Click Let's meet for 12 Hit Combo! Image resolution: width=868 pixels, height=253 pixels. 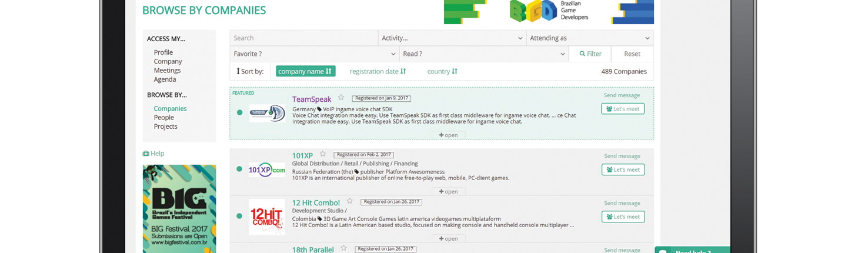(x=623, y=217)
